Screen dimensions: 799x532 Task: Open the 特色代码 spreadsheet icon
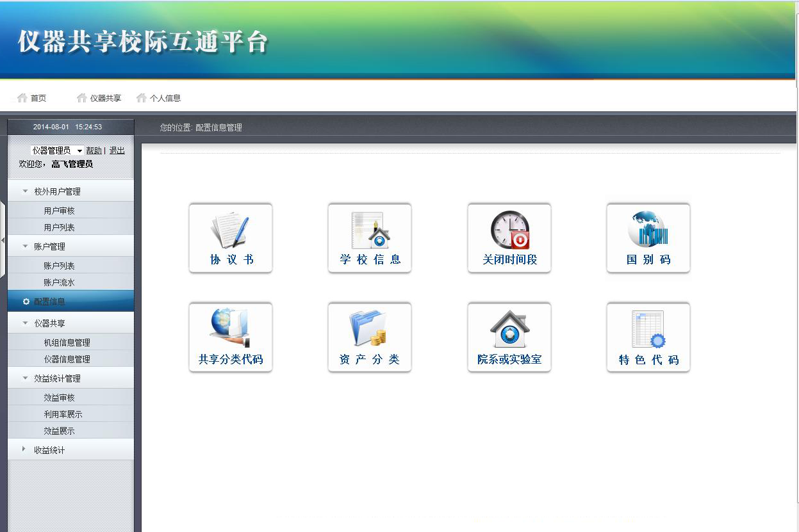click(648, 337)
